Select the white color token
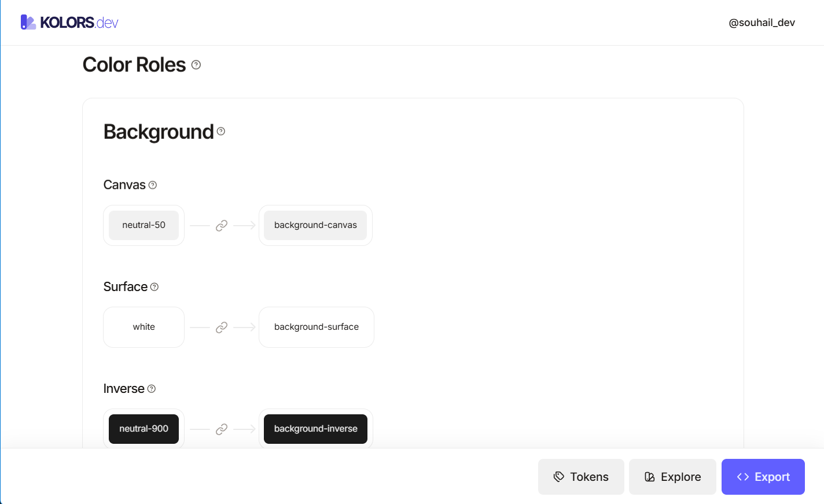Image resolution: width=824 pixels, height=504 pixels. tap(144, 327)
